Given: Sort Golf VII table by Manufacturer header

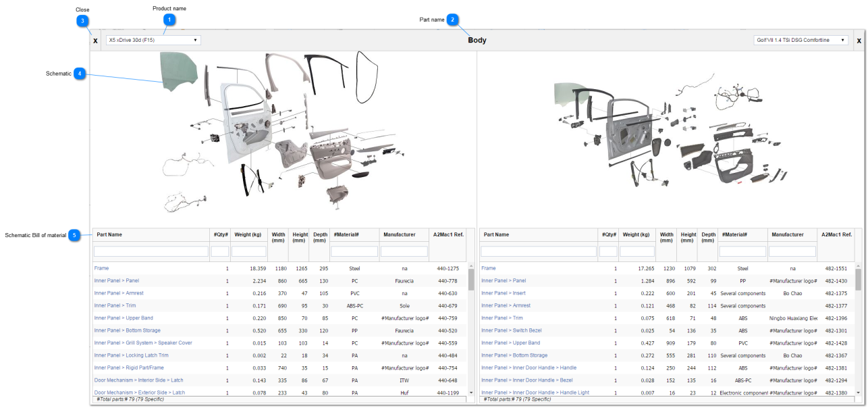Looking at the screenshot, I should coord(789,235).
